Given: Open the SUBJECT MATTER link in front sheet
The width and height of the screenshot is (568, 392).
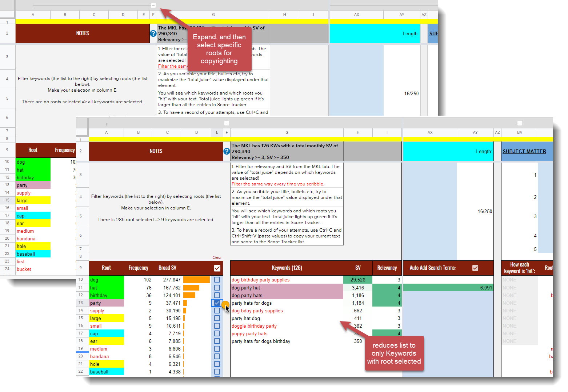Looking at the screenshot, I should pyautogui.click(x=524, y=151).
